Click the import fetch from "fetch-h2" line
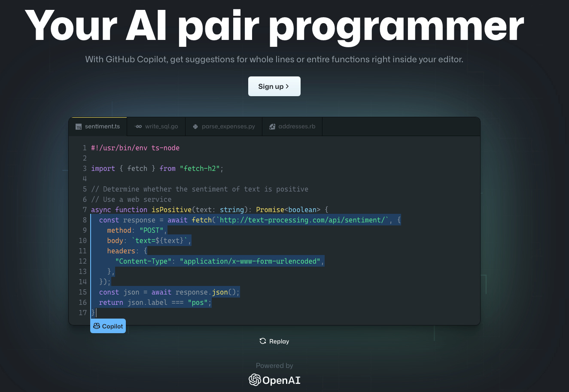Viewport: 569px width, 392px height. (158, 168)
